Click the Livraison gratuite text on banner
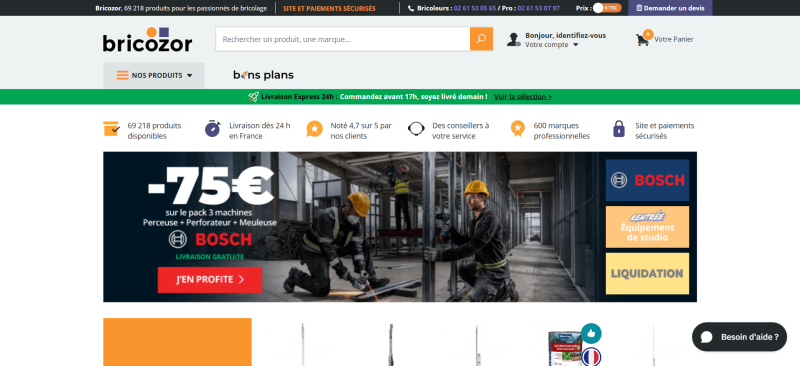Image resolution: width=800 pixels, height=366 pixels. tap(210, 257)
